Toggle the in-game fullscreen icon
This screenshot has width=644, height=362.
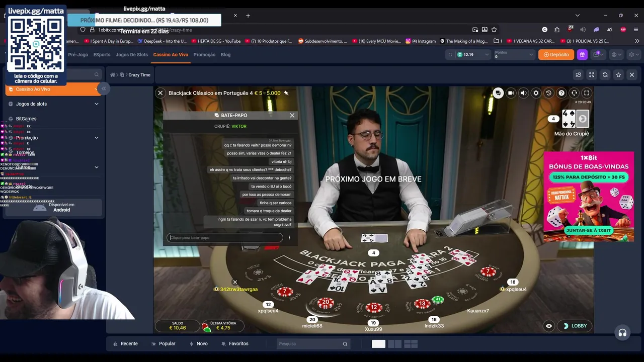[x=587, y=93]
